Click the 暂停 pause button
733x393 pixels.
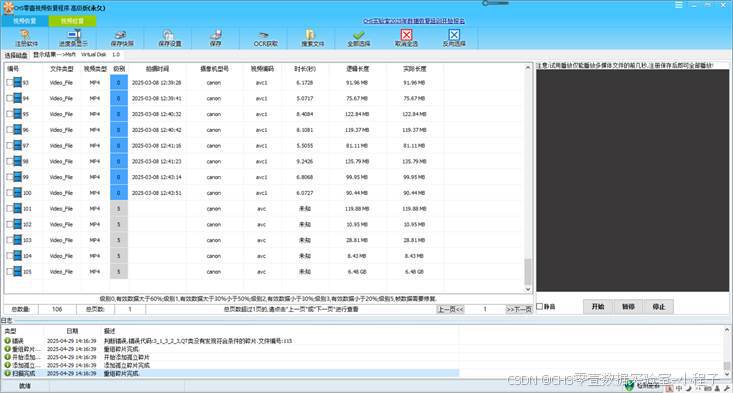pos(628,307)
